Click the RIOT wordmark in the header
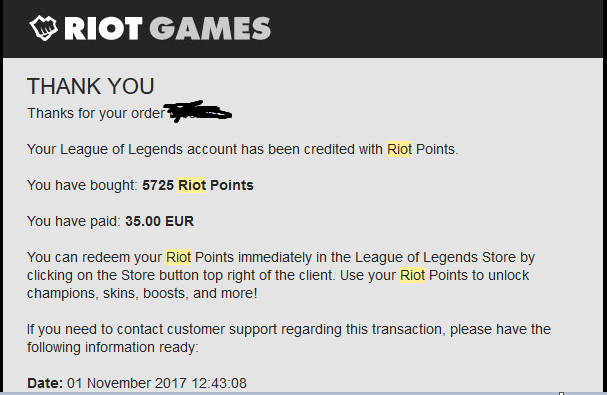 coord(103,29)
